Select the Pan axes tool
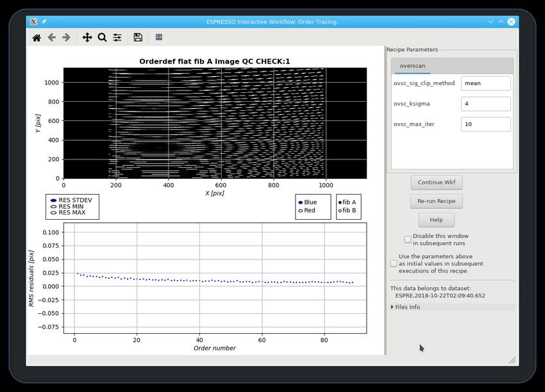Viewport: 545px width, 392px height. coord(87,38)
